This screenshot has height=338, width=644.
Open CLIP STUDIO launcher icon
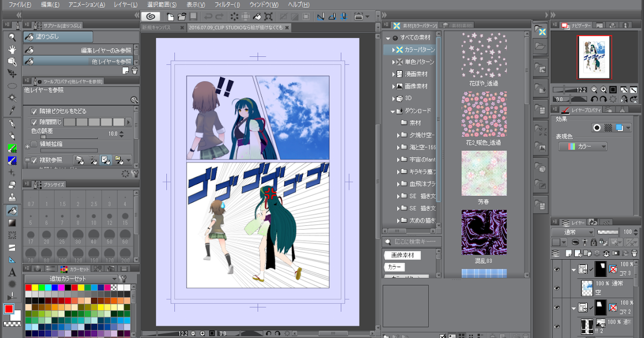coord(150,17)
